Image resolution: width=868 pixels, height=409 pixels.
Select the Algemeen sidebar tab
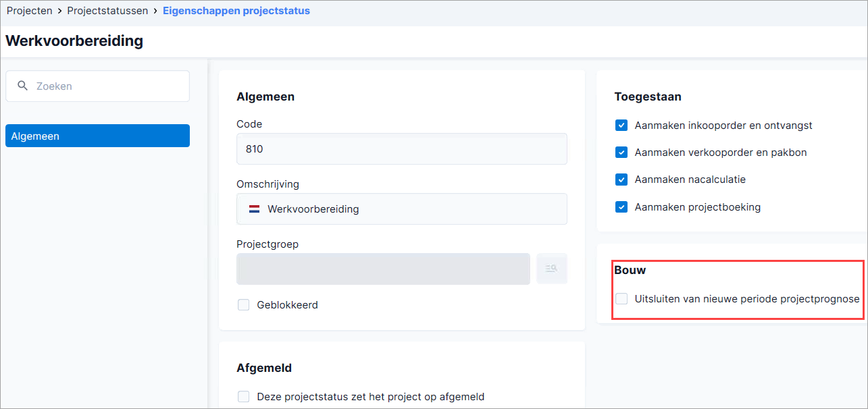97,136
